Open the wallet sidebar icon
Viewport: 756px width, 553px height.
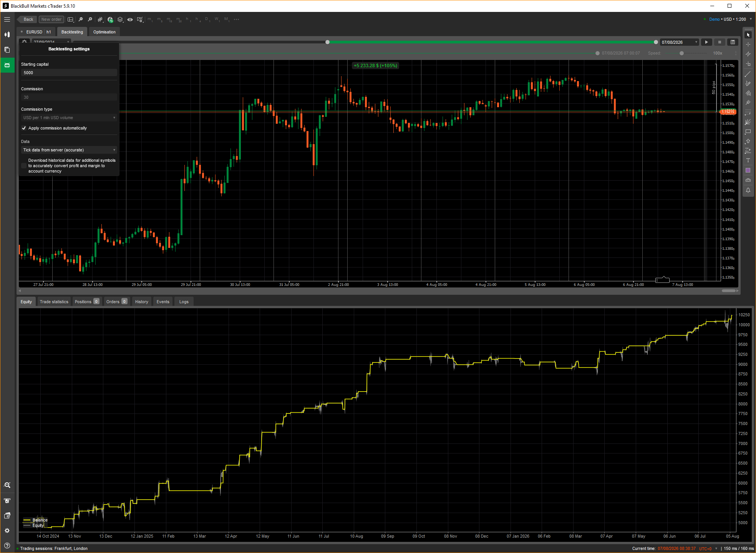pyautogui.click(x=7, y=516)
